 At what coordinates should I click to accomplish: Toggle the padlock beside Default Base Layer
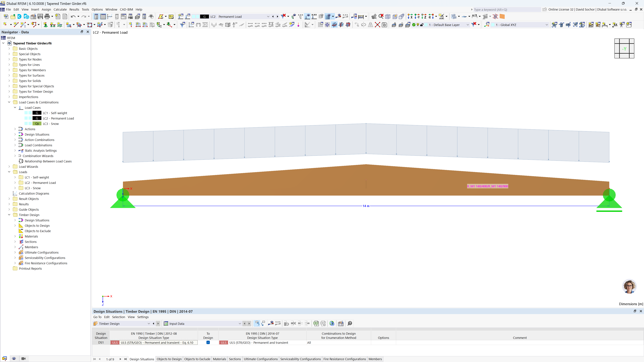[422, 25]
